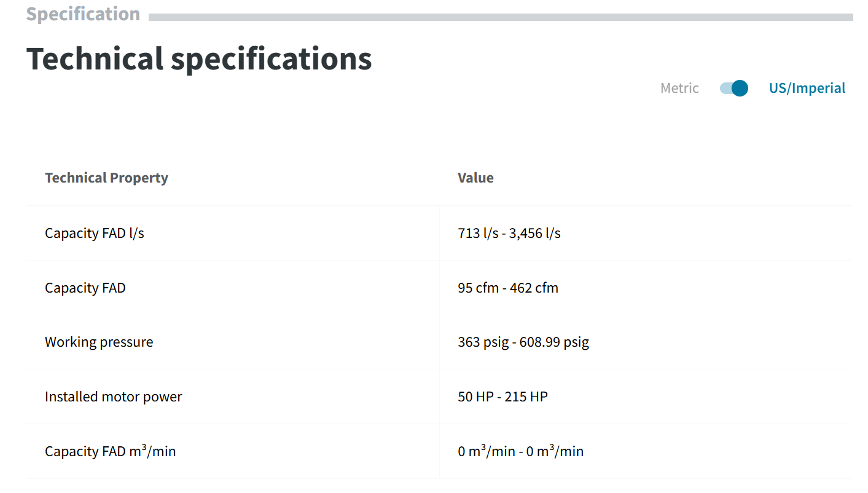Select the Capacity FAD l/s row label
Screen dimensions: 868x493
click(x=95, y=234)
